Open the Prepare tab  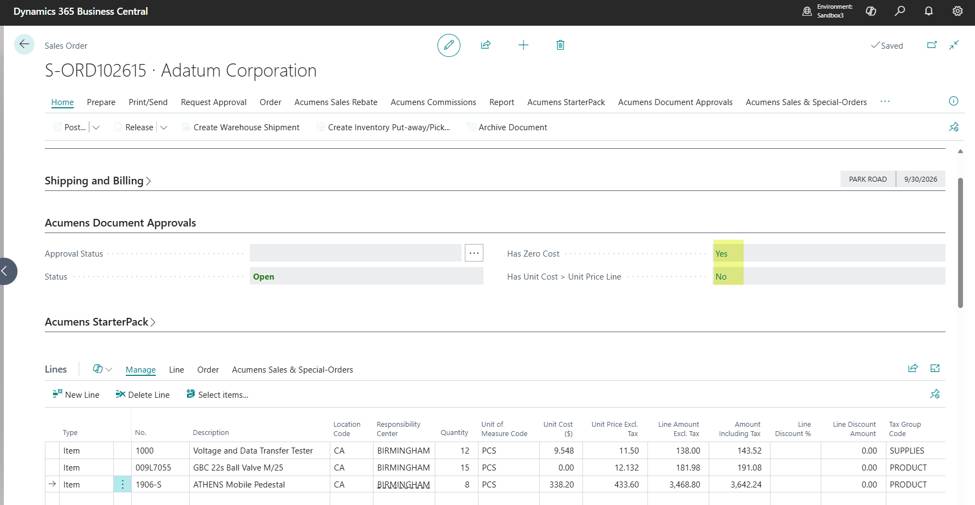click(101, 102)
